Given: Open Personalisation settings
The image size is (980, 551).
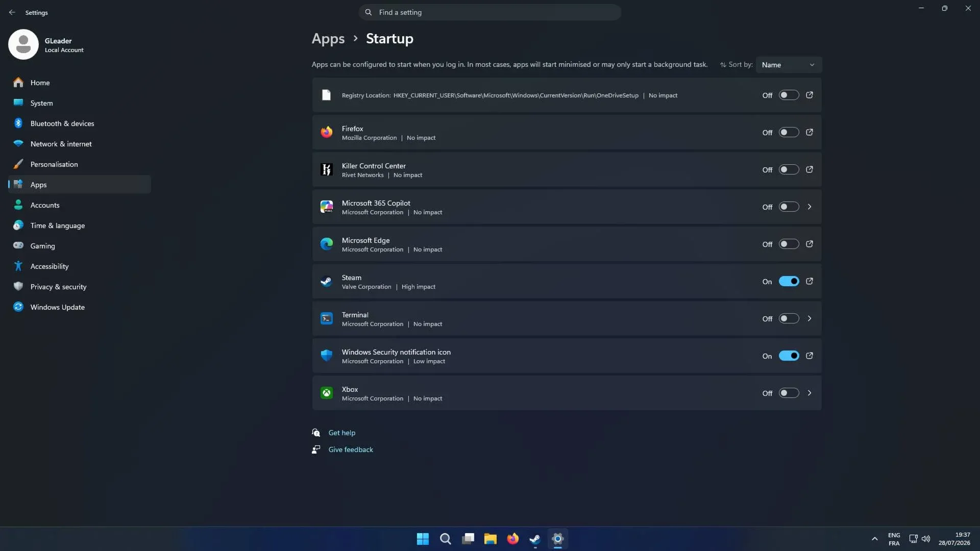Looking at the screenshot, I should pos(80,164).
